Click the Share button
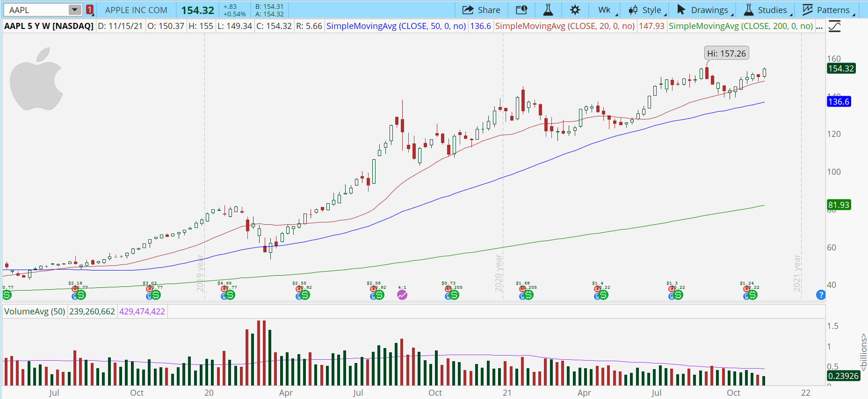 [481, 10]
